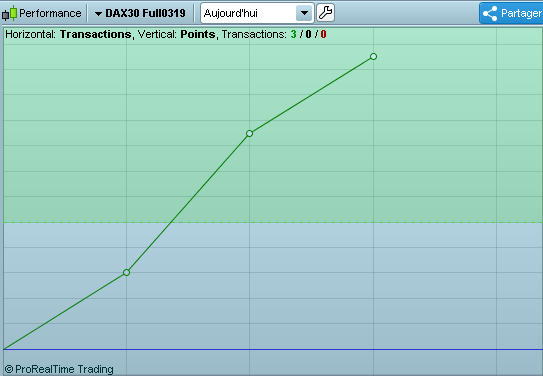Open the DAX30 Full0319 instrument dropdown
543x376 pixels.
(140, 13)
